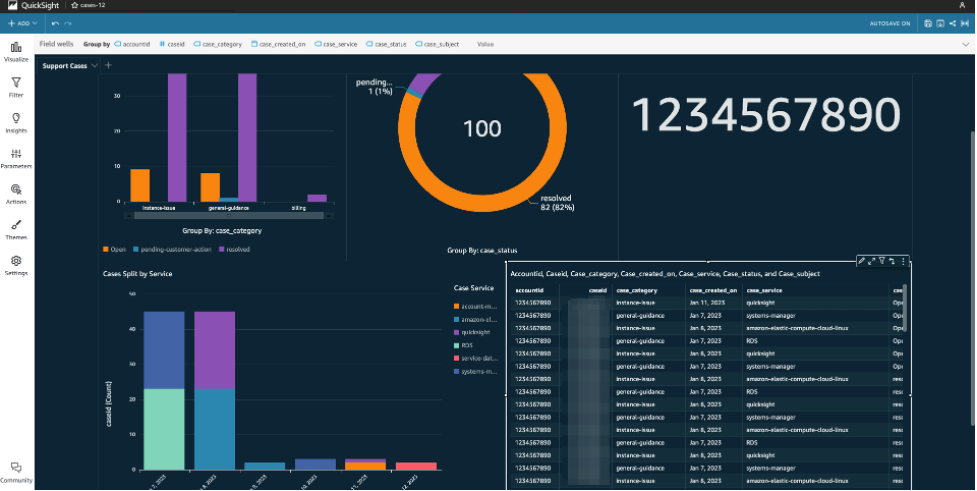Open the Parameters panel
This screenshot has width=977, height=491.
(x=16, y=158)
